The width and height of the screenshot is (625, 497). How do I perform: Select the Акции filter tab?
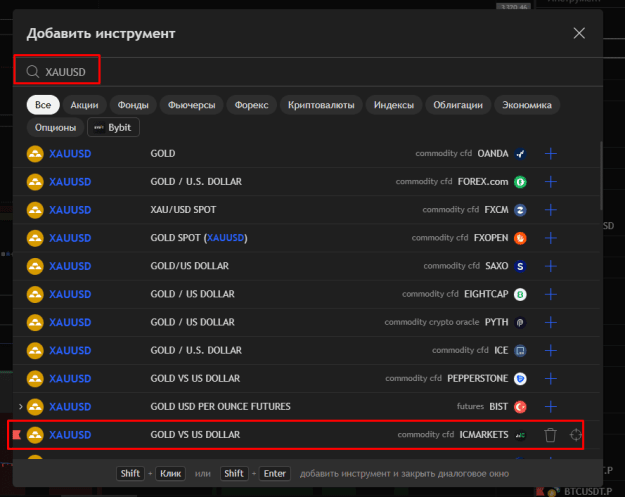tap(85, 105)
